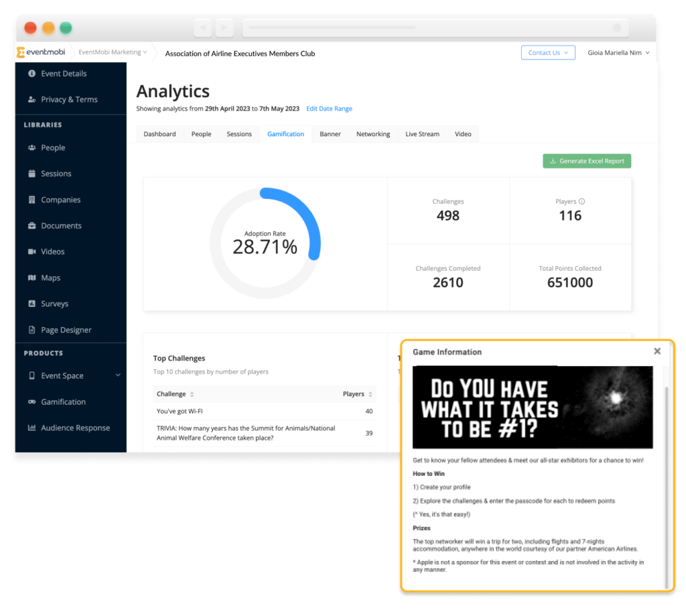Click the browser back arrow button
686x616 pixels.
[x=203, y=27]
